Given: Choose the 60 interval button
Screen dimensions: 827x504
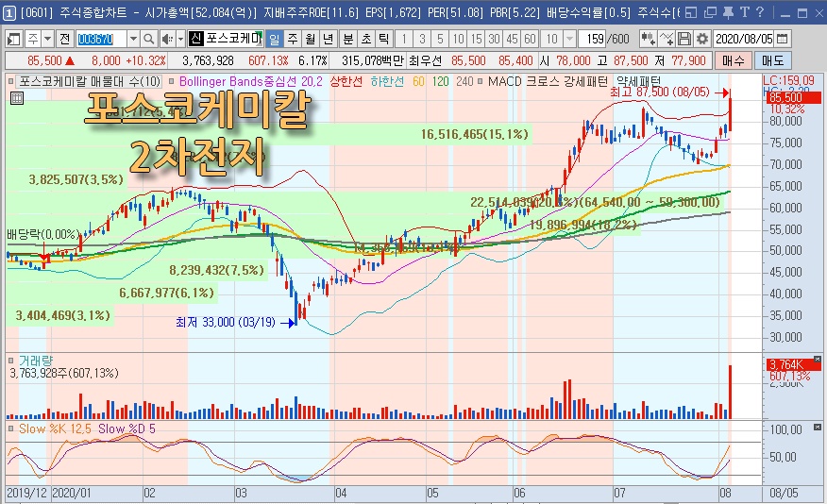Looking at the screenshot, I should [530, 39].
